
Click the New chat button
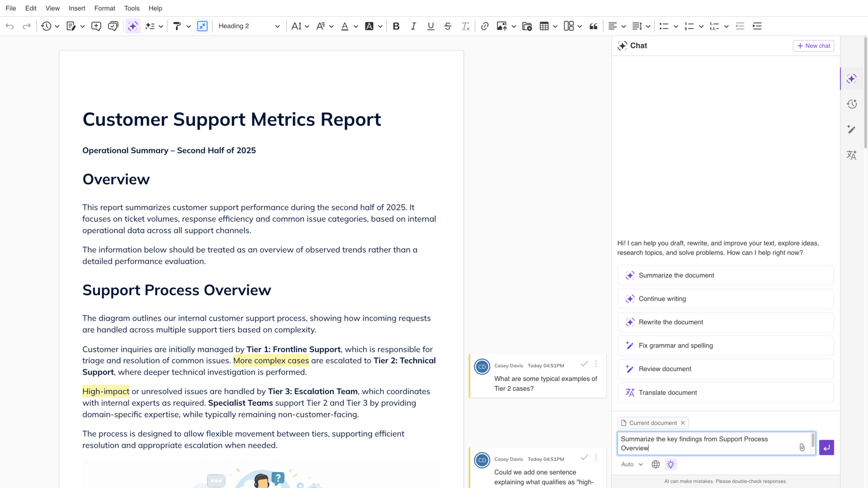[x=813, y=46]
